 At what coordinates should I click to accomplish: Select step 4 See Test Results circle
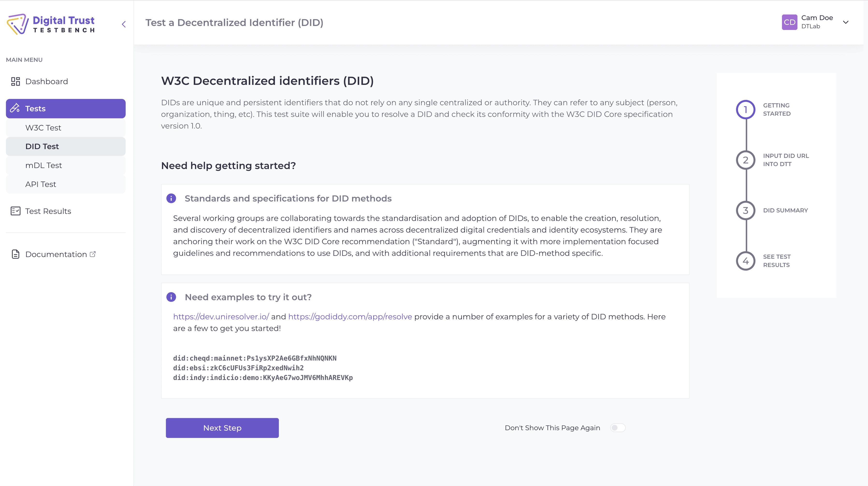click(x=746, y=261)
